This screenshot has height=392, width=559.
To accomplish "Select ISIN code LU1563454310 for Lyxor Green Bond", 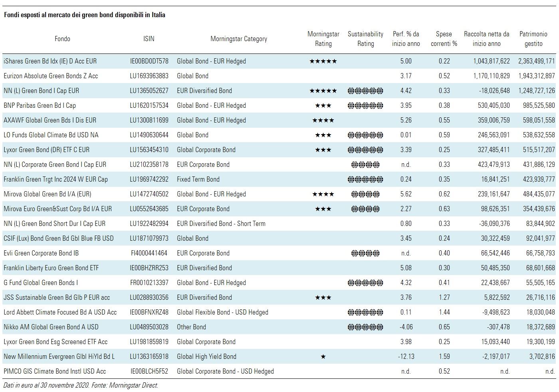I will point(149,150).
